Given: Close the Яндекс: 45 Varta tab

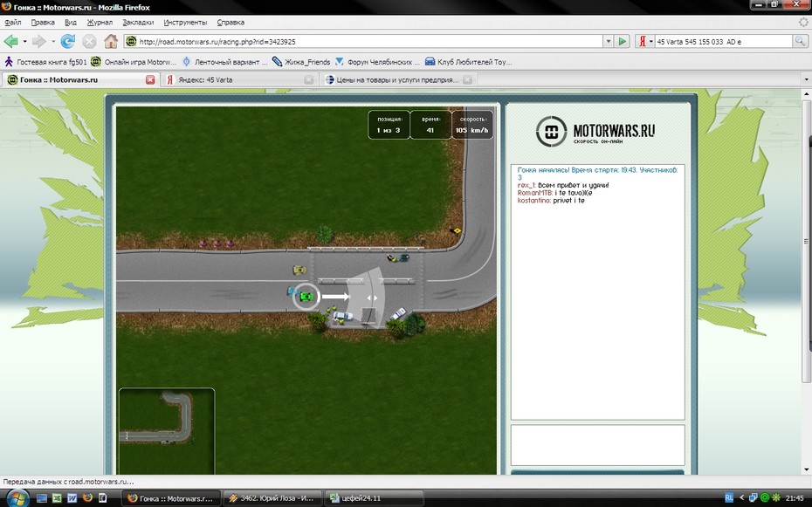Looking at the screenshot, I should [309, 79].
